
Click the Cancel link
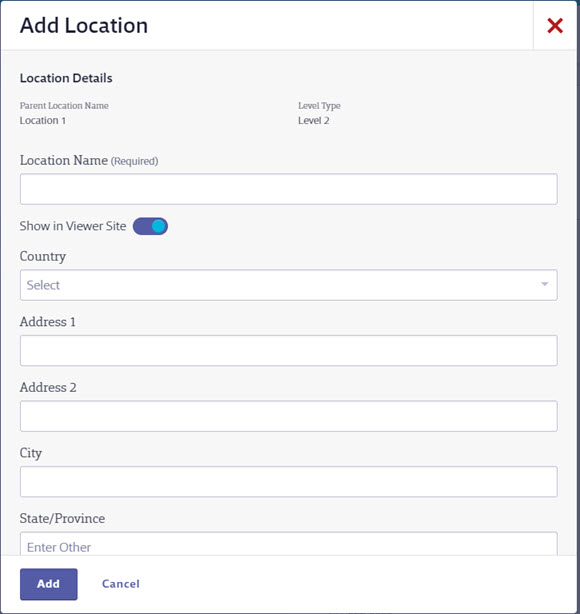click(x=121, y=584)
